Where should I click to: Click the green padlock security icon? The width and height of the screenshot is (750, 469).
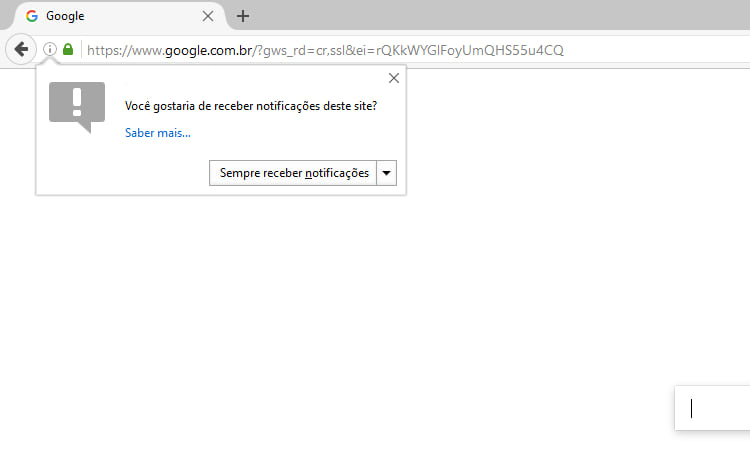pos(68,49)
